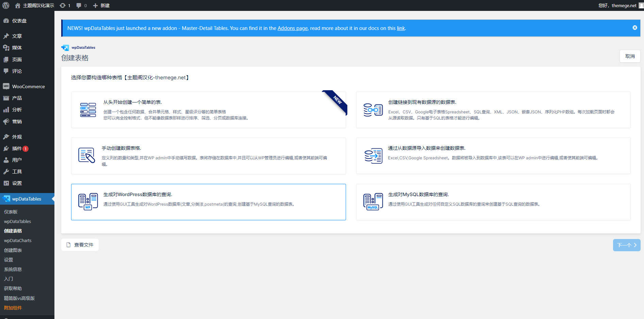Open the 查看文件 documentation button
The image size is (644, 319).
tap(80, 245)
